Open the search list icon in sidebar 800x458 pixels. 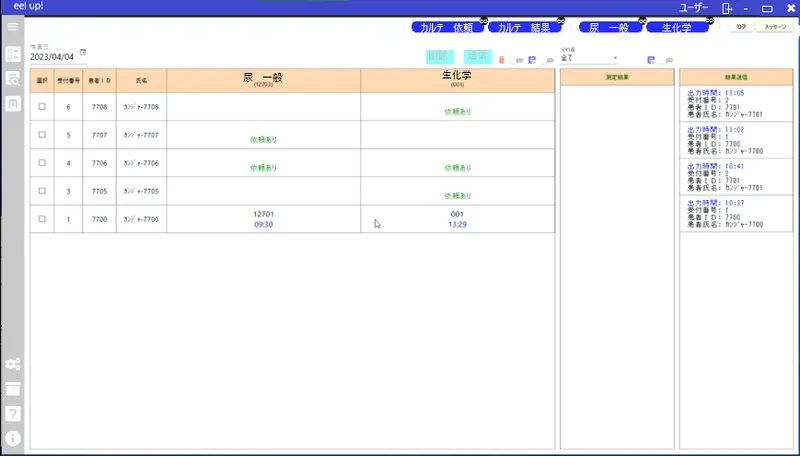pos(13,79)
